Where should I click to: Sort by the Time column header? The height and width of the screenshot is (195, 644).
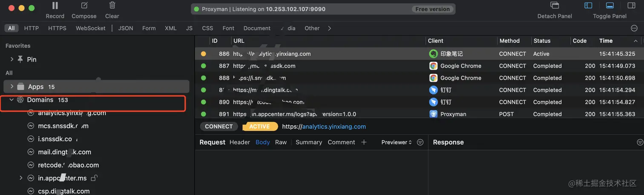coord(606,41)
